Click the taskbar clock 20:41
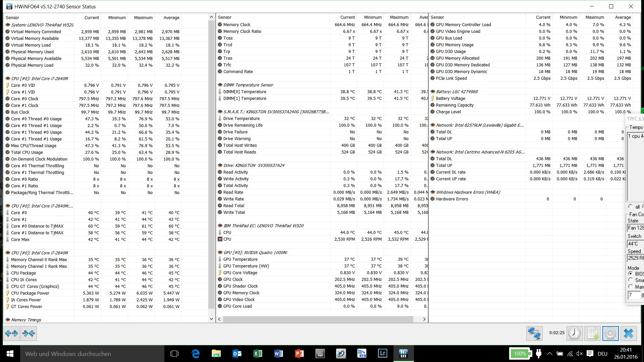This screenshot has height=362, width=644. [x=626, y=350]
